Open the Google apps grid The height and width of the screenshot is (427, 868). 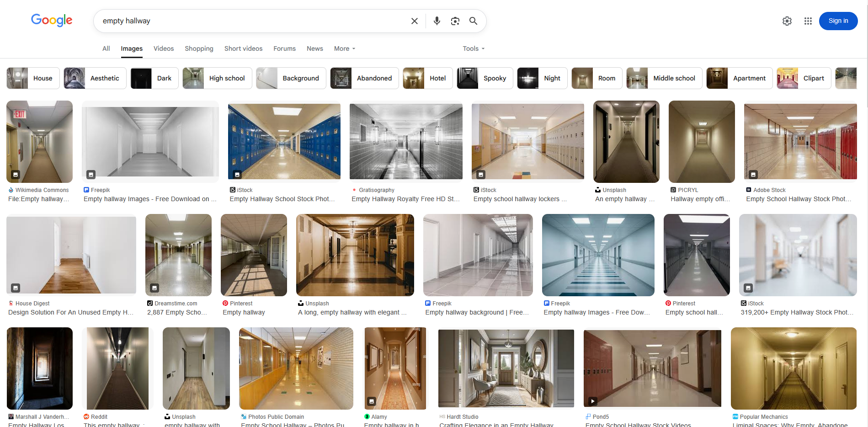(x=808, y=21)
